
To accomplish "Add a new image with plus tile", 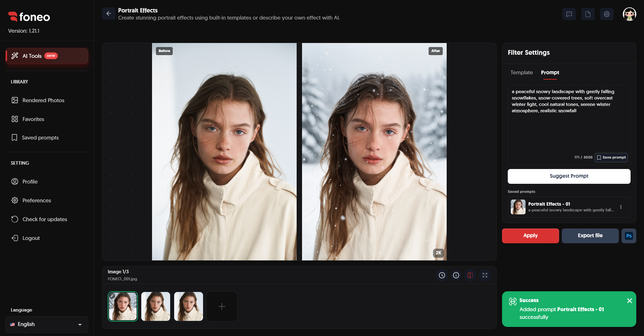I will (x=222, y=306).
